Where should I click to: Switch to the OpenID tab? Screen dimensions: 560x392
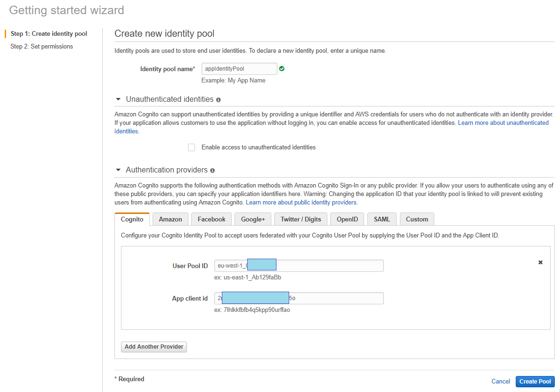point(347,219)
